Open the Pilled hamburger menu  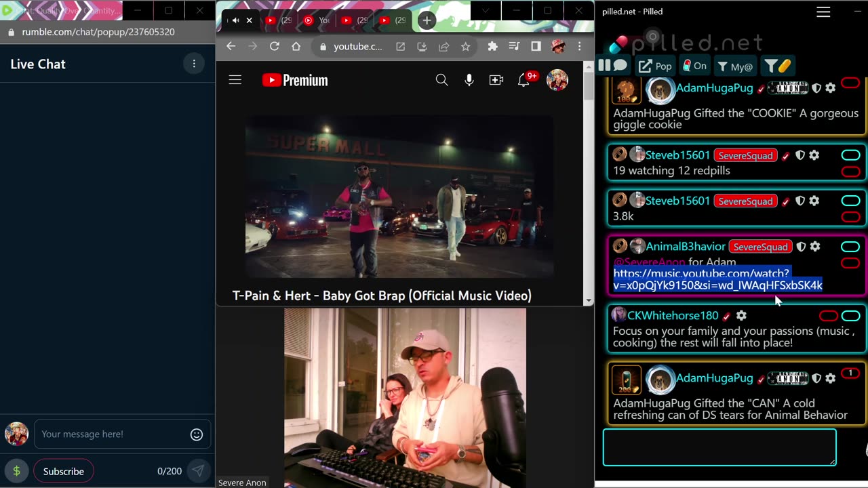click(x=823, y=12)
